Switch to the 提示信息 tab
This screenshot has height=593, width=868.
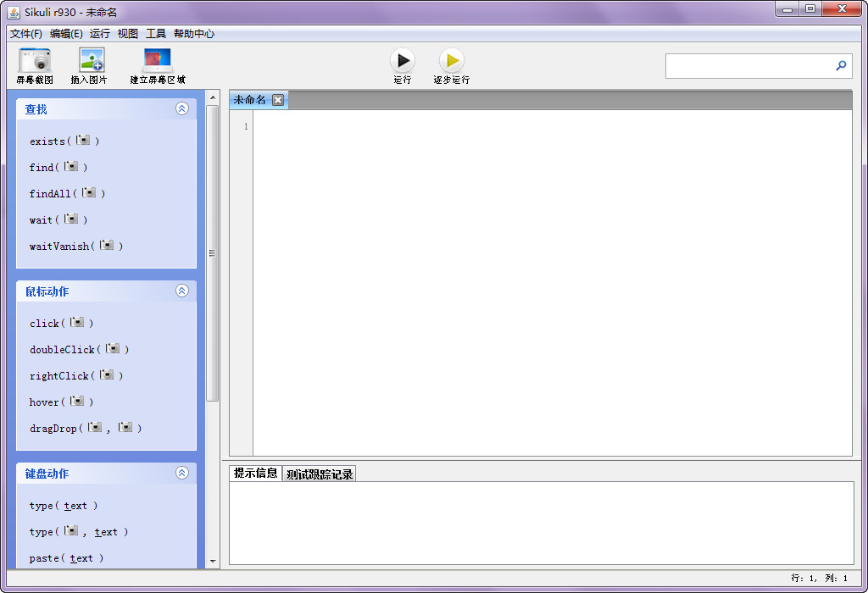pos(255,473)
